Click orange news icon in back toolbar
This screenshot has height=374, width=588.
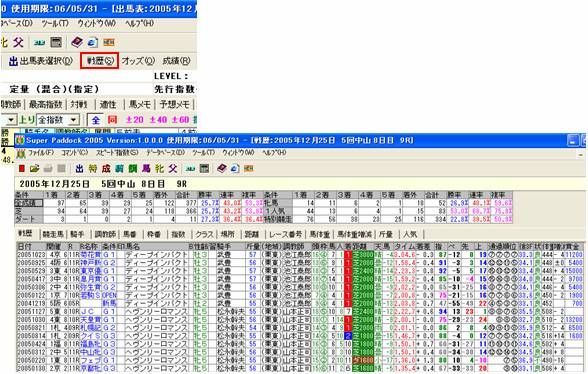[x=109, y=42]
